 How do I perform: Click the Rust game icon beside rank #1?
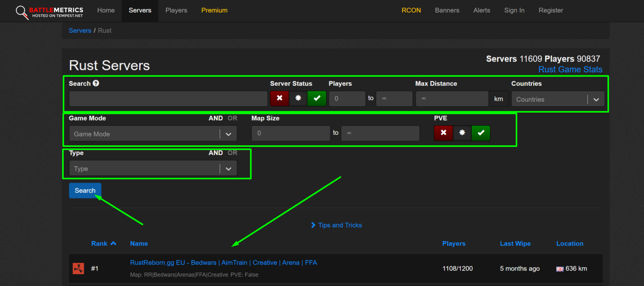(x=78, y=268)
